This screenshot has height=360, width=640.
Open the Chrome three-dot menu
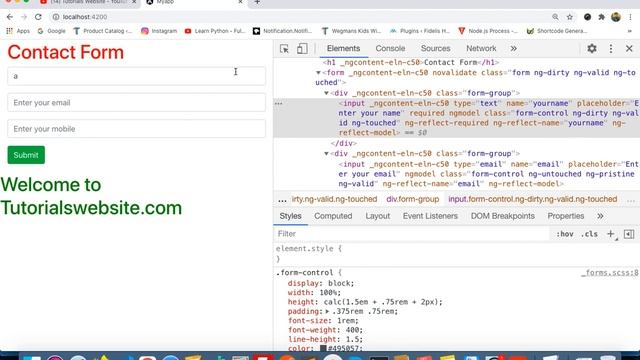click(x=630, y=17)
